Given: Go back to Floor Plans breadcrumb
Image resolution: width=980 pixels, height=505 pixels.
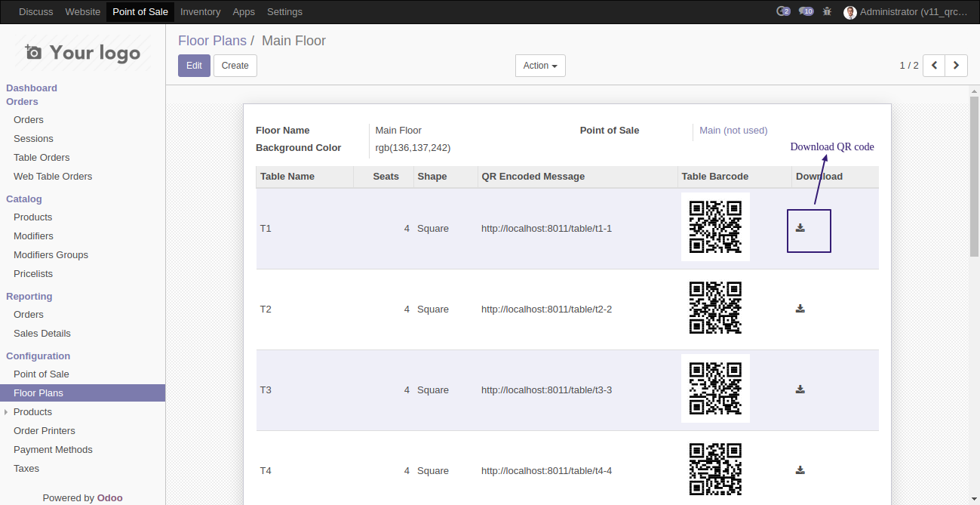Looking at the screenshot, I should coord(212,41).
